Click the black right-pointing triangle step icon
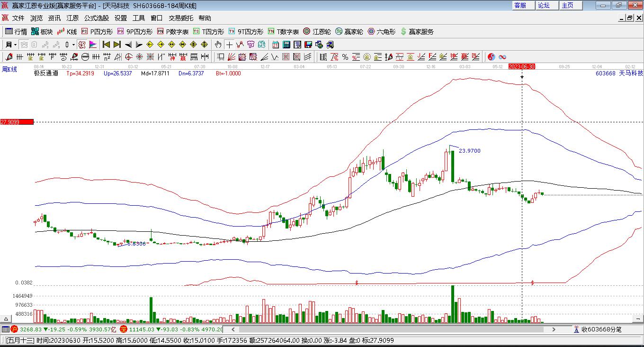 (x=139, y=45)
